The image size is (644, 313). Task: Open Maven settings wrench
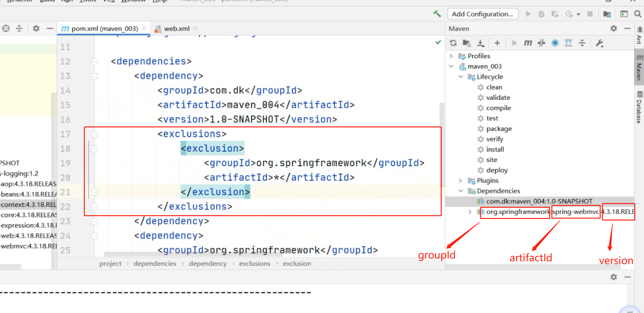click(x=599, y=43)
